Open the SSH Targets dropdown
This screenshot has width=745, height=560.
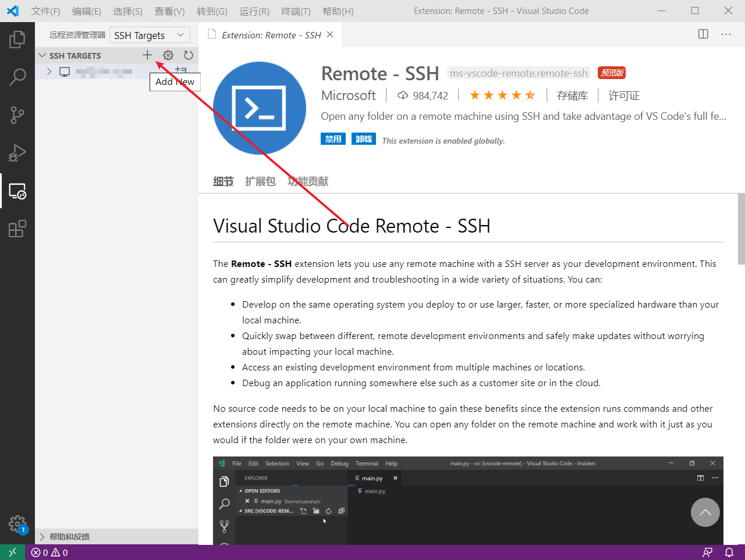[x=150, y=35]
